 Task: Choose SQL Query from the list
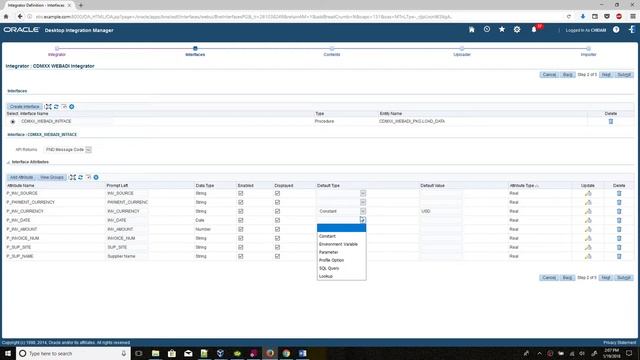[341, 268]
